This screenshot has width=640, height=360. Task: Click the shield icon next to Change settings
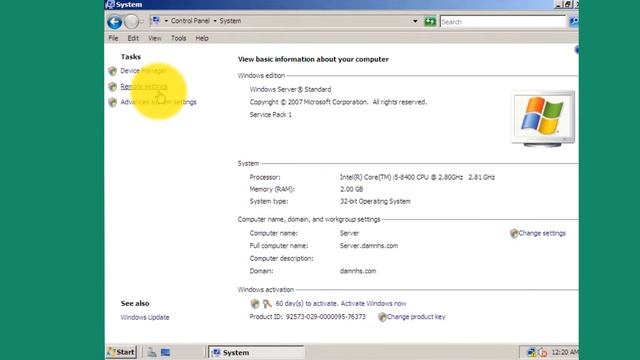tap(514, 233)
